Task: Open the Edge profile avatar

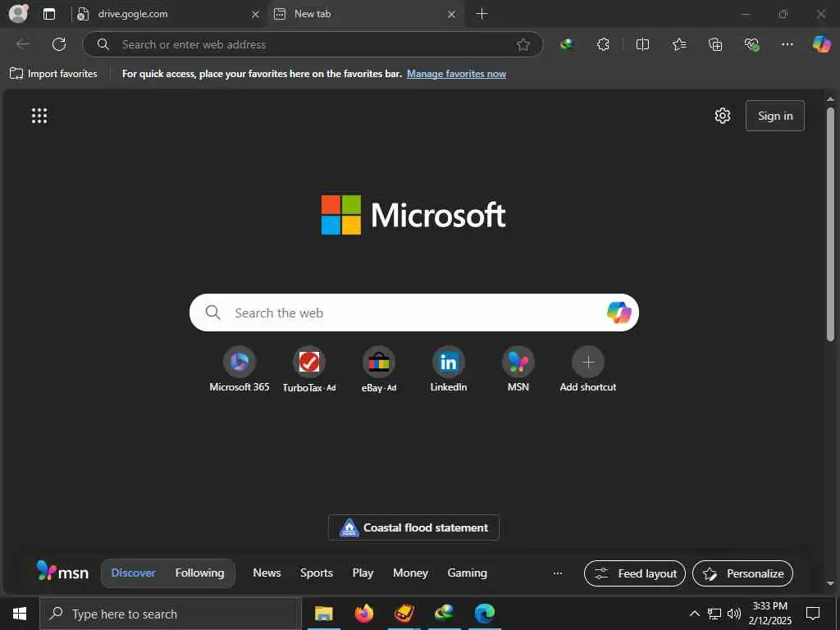Action: pyautogui.click(x=18, y=13)
